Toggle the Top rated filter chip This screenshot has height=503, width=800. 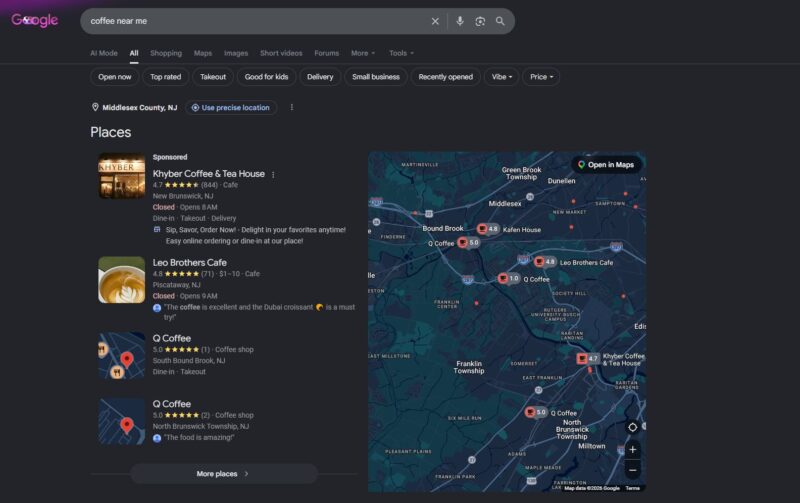coord(165,77)
